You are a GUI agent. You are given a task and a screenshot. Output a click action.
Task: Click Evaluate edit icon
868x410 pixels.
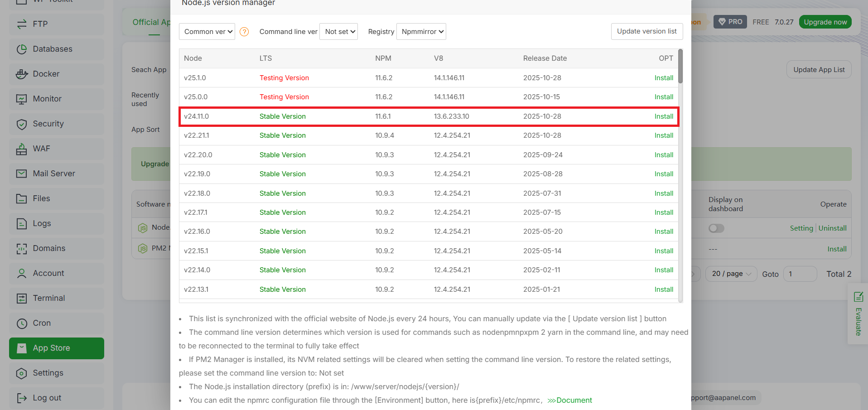tap(858, 297)
